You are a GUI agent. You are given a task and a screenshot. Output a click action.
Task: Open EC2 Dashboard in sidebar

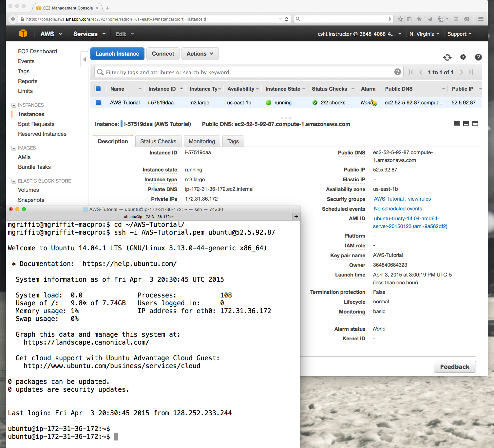37,51
